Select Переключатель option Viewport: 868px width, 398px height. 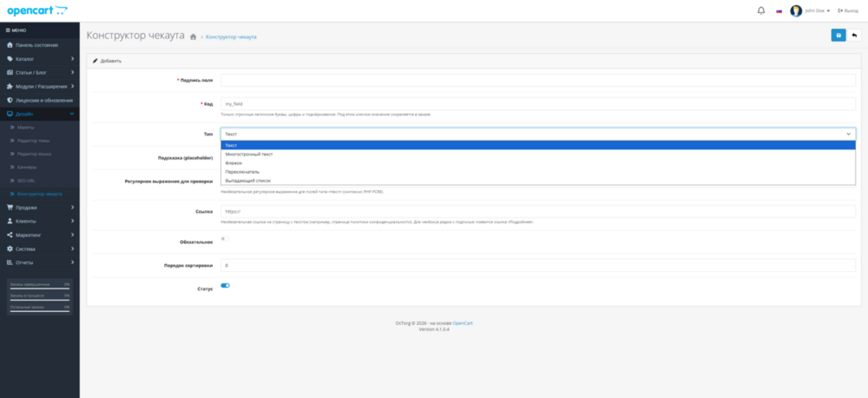tap(538, 172)
